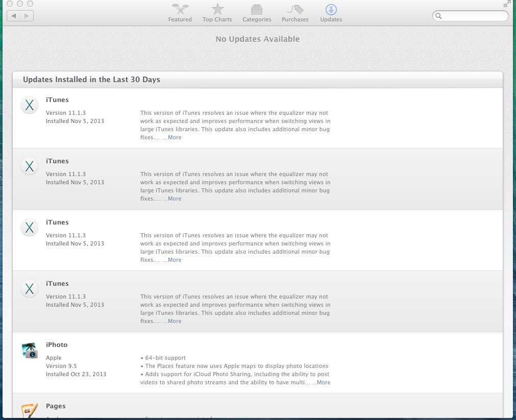The height and width of the screenshot is (420, 516).
Task: Go forward with the right arrow button
Action: point(27,16)
